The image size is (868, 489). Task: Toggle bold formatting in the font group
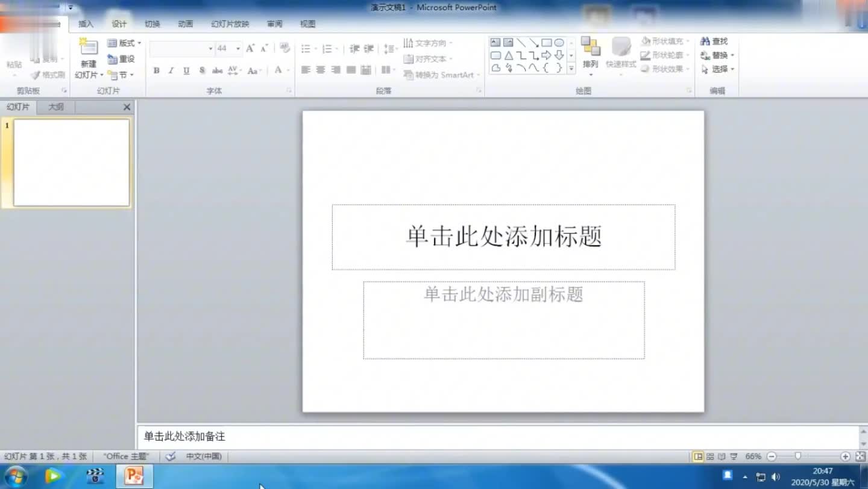pos(156,70)
